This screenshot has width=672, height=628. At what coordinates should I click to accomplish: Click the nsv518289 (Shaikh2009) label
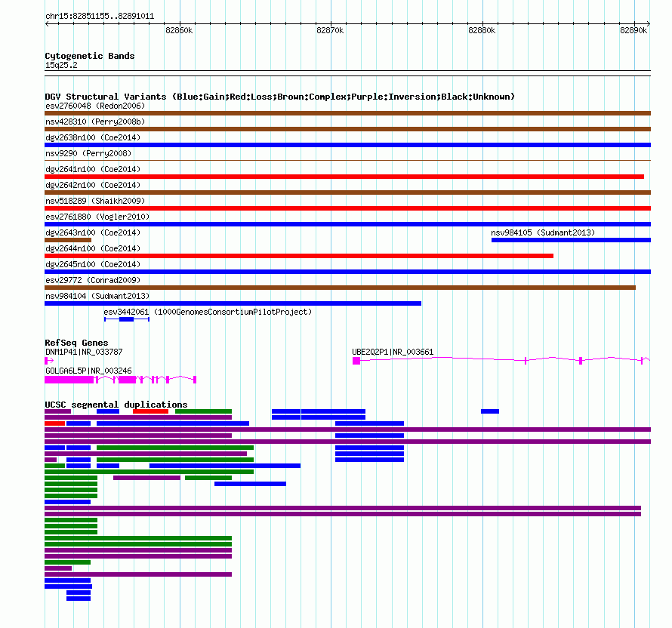(x=95, y=201)
